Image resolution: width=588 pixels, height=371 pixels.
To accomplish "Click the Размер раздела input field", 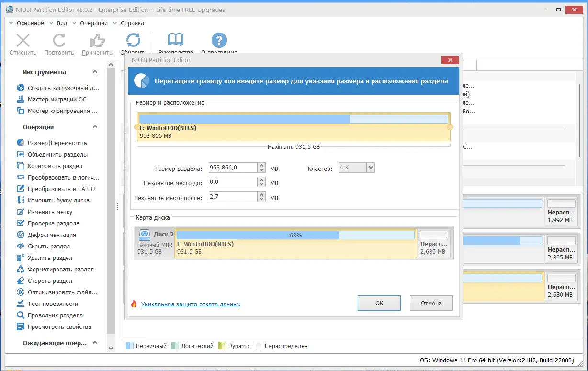I will 233,168.
